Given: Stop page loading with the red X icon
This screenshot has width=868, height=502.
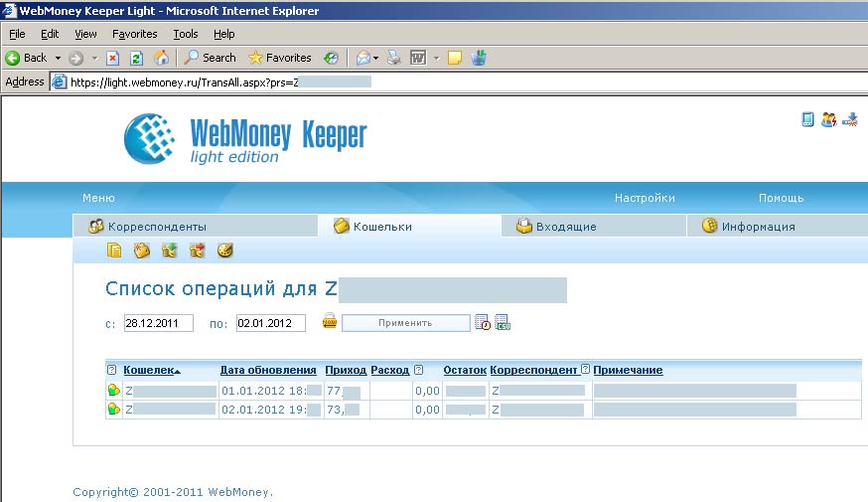Looking at the screenshot, I should pyautogui.click(x=113, y=58).
